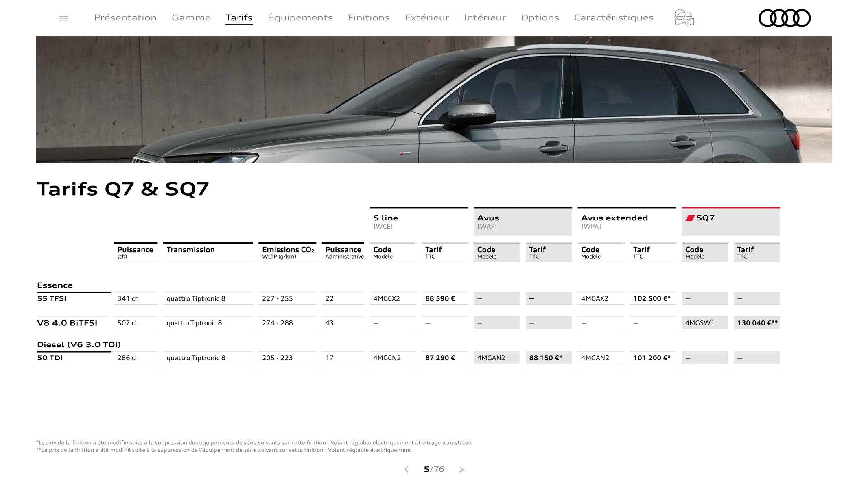Click the Essence section heading
The width and height of the screenshot is (868, 488).
pyautogui.click(x=55, y=285)
